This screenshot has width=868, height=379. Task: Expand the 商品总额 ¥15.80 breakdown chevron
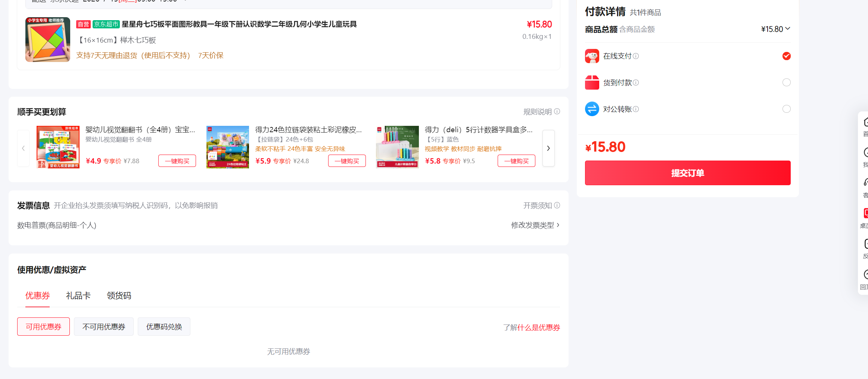tap(788, 29)
